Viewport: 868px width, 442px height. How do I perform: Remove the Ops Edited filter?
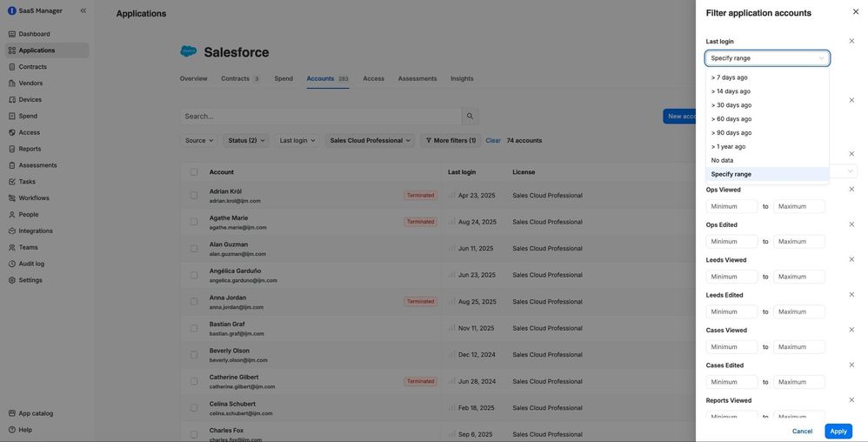pos(851,224)
